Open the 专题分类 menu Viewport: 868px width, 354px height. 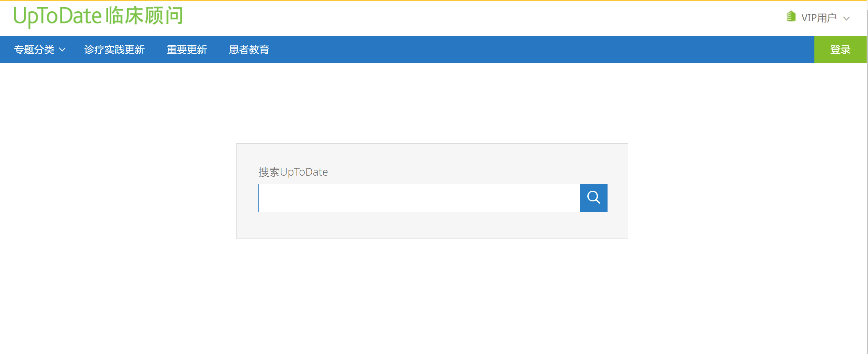(34, 49)
